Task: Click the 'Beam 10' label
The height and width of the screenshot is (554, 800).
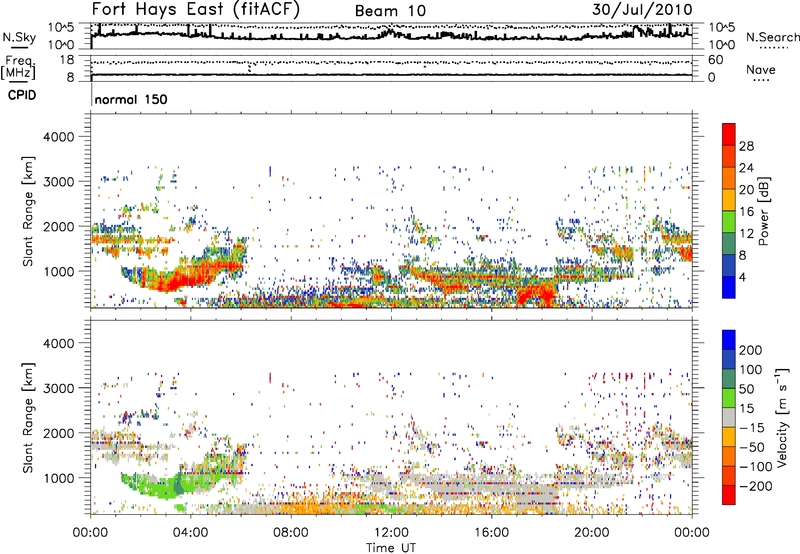Action: coord(390,11)
